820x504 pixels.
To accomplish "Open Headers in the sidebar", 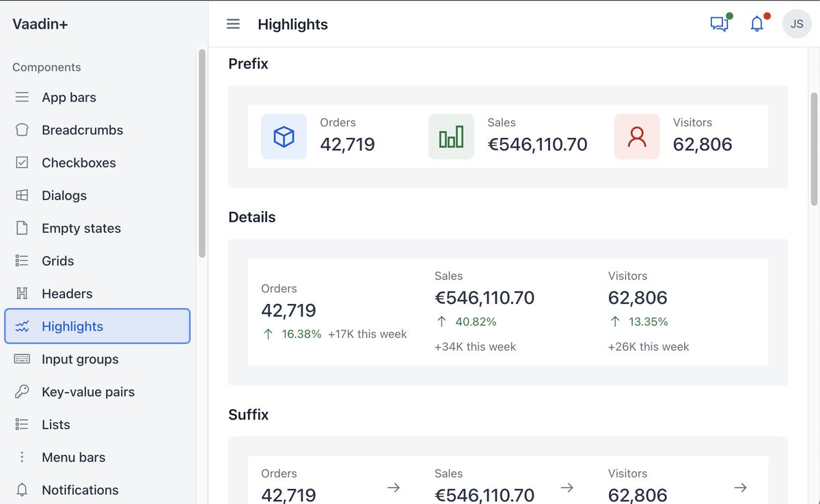I will tap(97, 294).
